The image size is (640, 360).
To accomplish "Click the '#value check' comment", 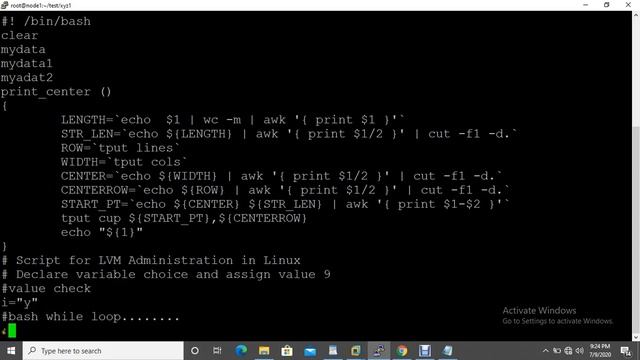I will [x=46, y=289].
